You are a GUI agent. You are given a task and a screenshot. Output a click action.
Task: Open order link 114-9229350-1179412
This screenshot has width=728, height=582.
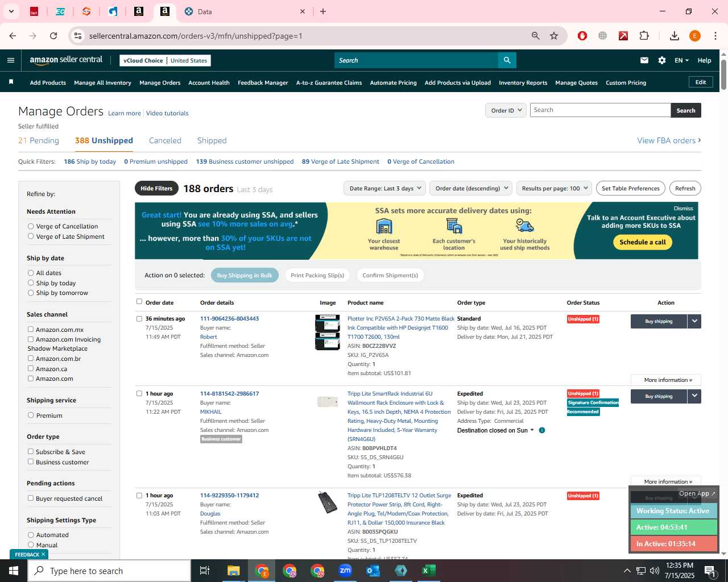229,495
